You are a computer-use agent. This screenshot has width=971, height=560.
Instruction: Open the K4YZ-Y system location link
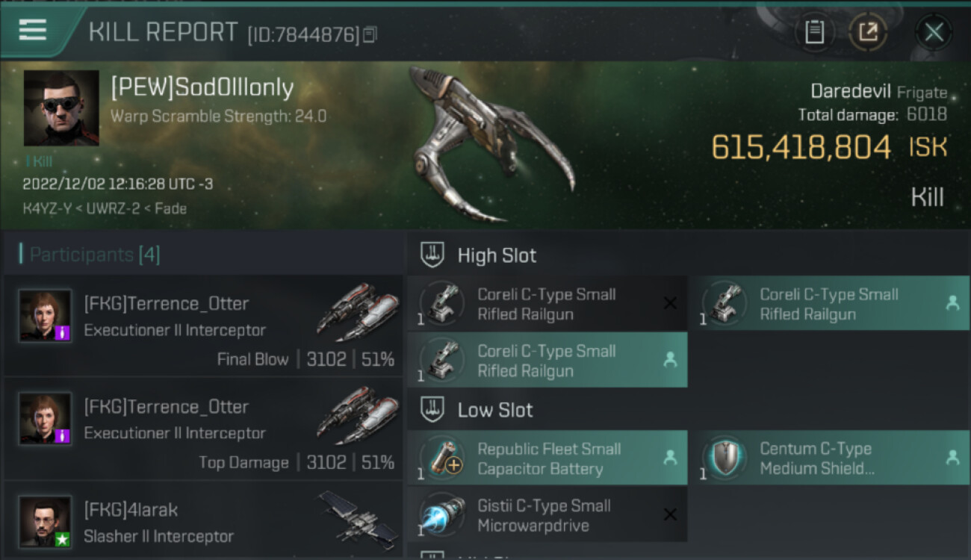[x=45, y=209]
